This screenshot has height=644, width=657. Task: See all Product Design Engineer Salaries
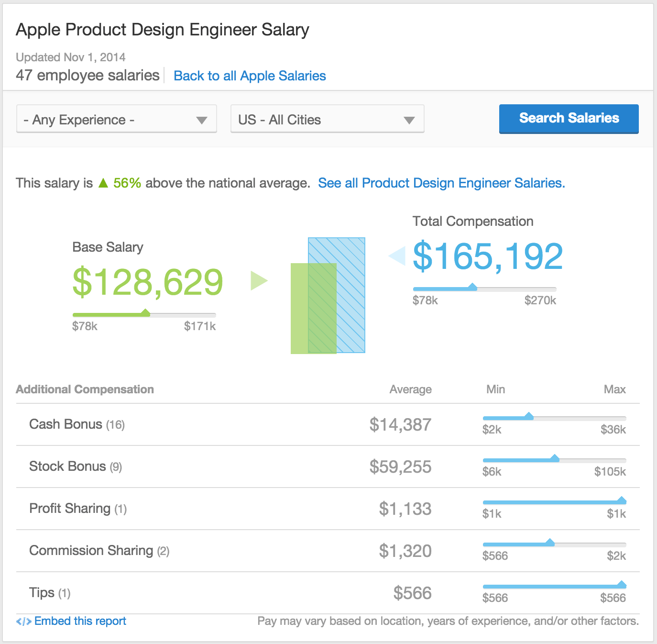point(441,183)
